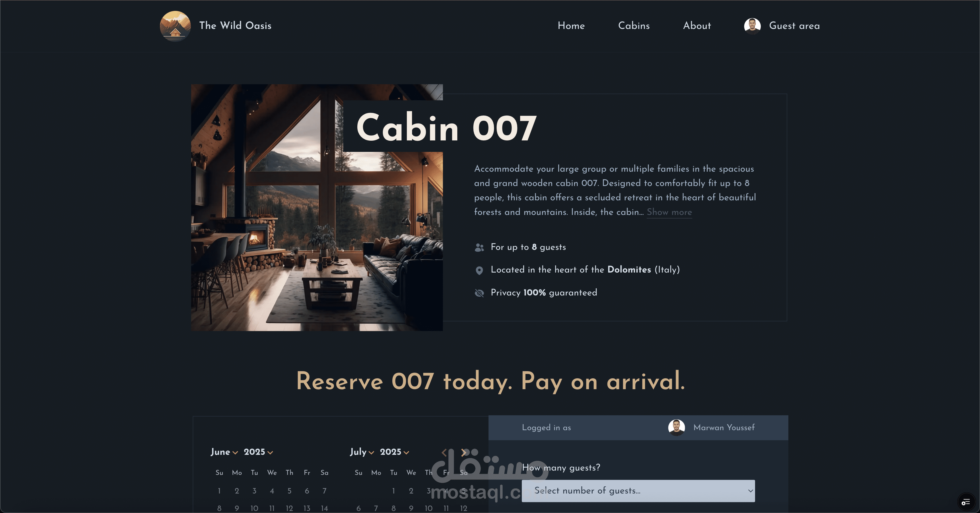Advance to next calendar month arrow

click(x=463, y=453)
